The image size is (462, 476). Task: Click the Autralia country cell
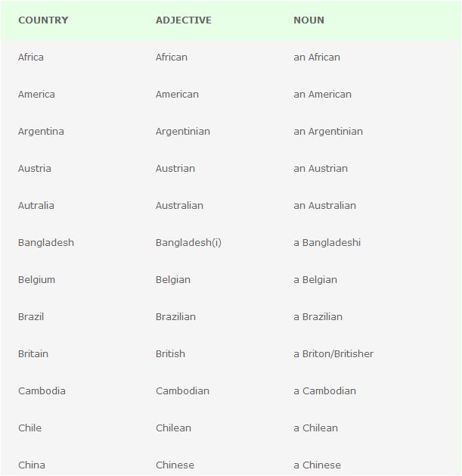point(36,206)
